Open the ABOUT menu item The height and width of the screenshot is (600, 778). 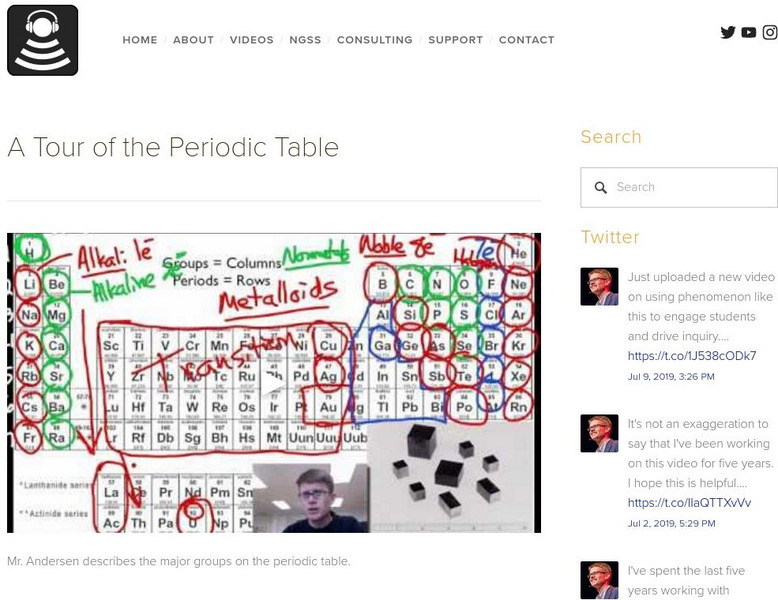click(193, 40)
